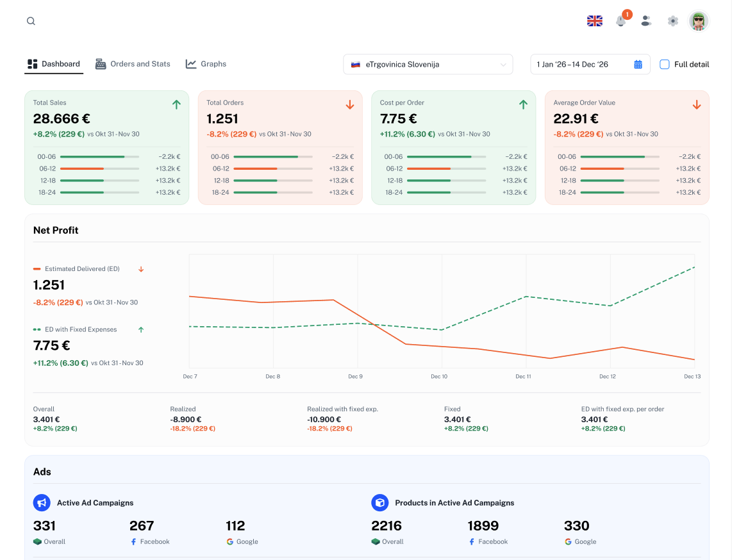Open notifications bell icon

[620, 21]
